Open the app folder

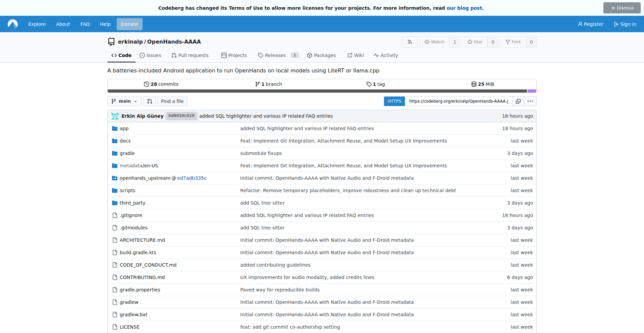124,128
